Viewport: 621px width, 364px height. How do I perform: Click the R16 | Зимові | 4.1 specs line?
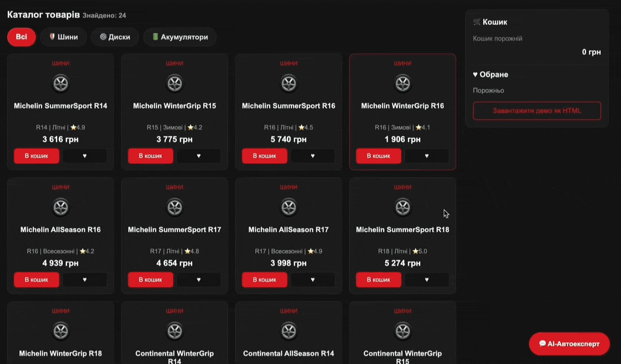[x=403, y=128]
